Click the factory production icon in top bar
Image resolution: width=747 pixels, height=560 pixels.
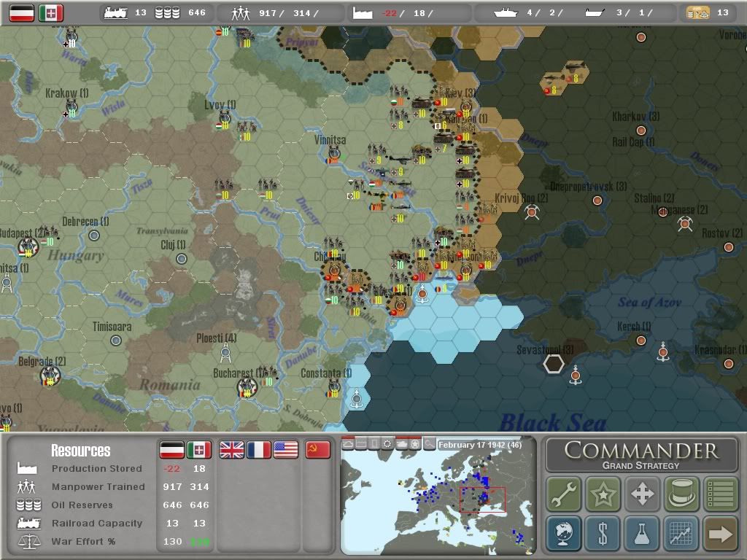tap(362, 13)
